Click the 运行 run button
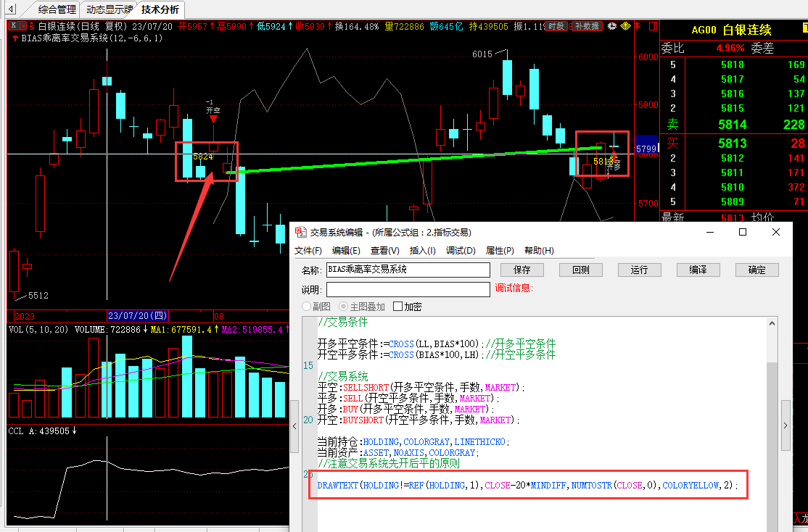808x532 pixels. [x=639, y=270]
